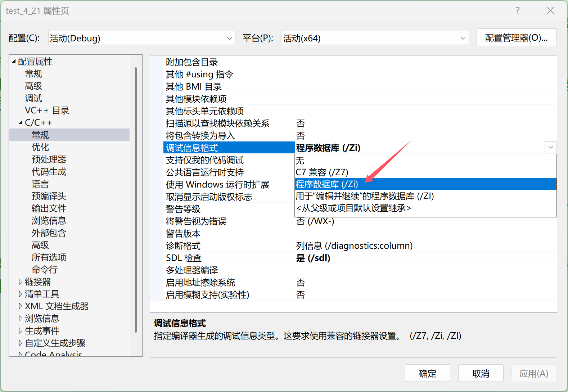Click the 列信息 (/diagnostics:column) value
568x392 pixels.
(354, 246)
